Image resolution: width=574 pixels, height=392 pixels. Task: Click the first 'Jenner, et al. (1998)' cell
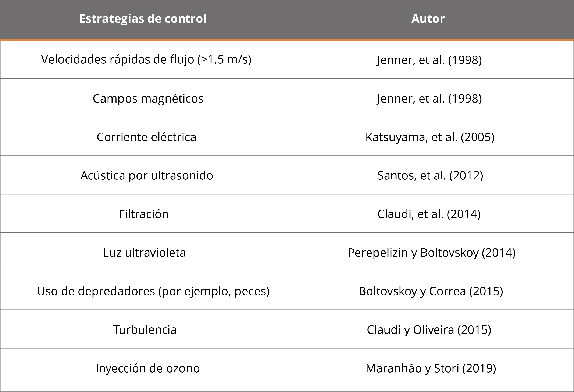tap(429, 60)
